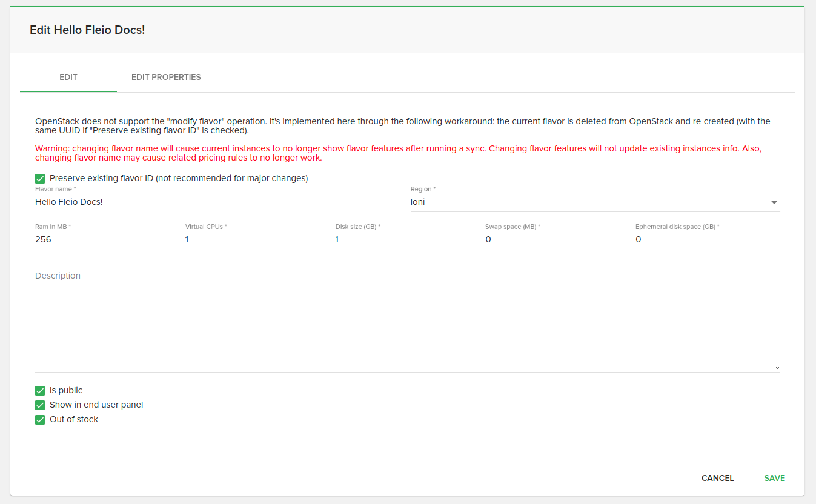Focus the Swap space (MB) input
The width and height of the screenshot is (816, 504).
[x=557, y=240]
